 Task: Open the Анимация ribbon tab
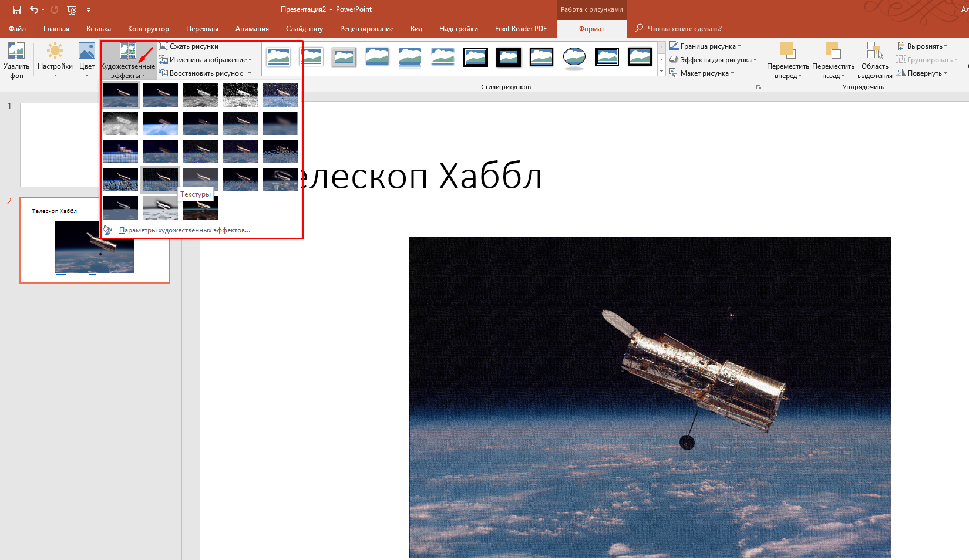252,29
